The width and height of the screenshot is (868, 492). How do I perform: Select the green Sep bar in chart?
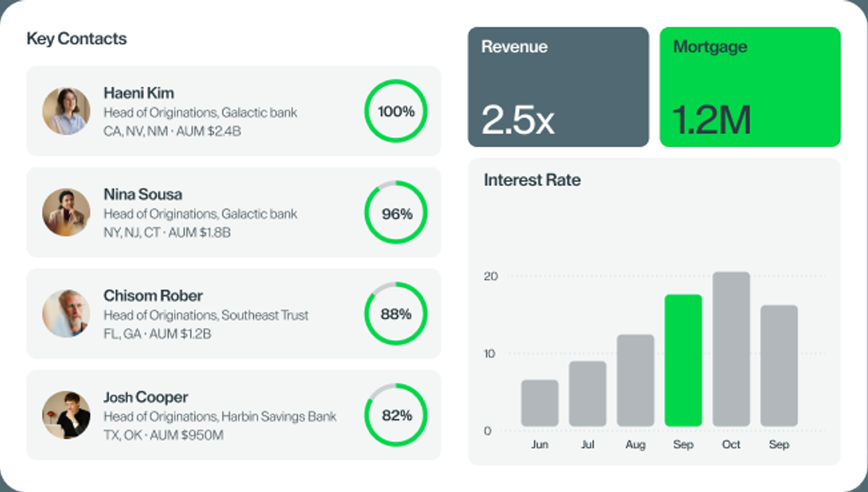pyautogui.click(x=683, y=361)
